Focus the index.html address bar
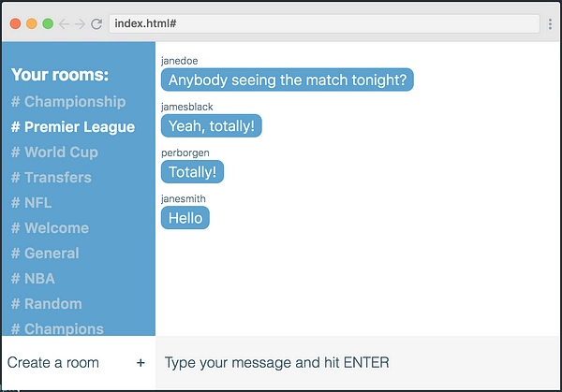This screenshot has height=392, width=562. [324, 23]
